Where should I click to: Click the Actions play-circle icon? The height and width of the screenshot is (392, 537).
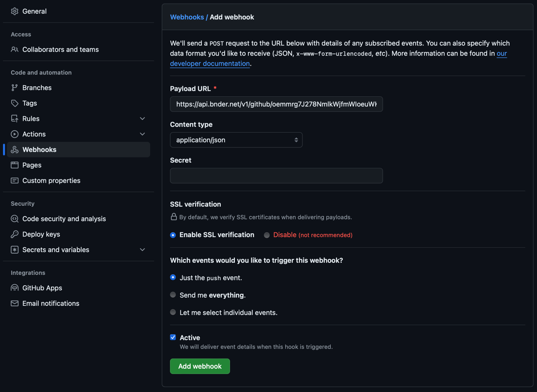[x=15, y=134]
